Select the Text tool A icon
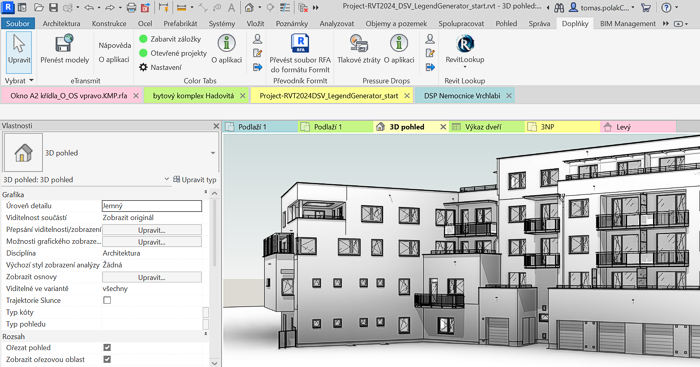The width and height of the screenshot is (700, 367). 231,7
